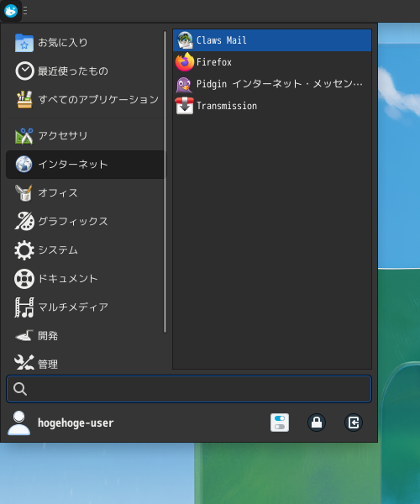Open Firefox browser
This screenshot has width=420, height=504.
tap(272, 62)
